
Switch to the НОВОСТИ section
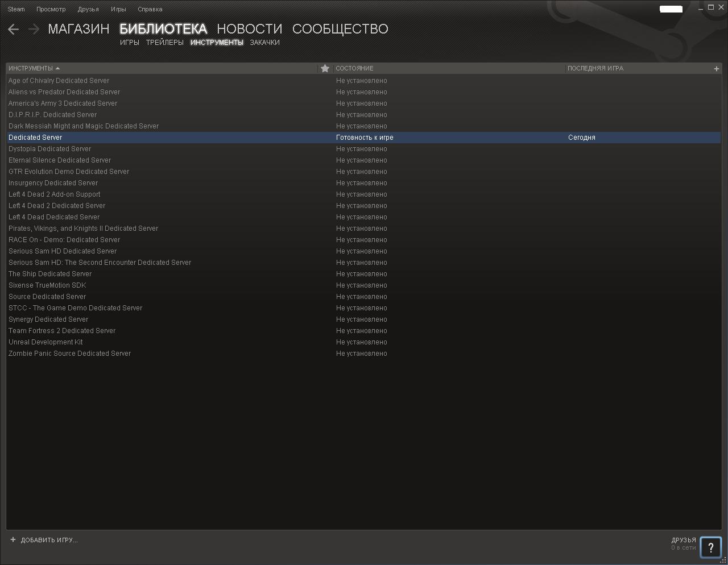(250, 29)
